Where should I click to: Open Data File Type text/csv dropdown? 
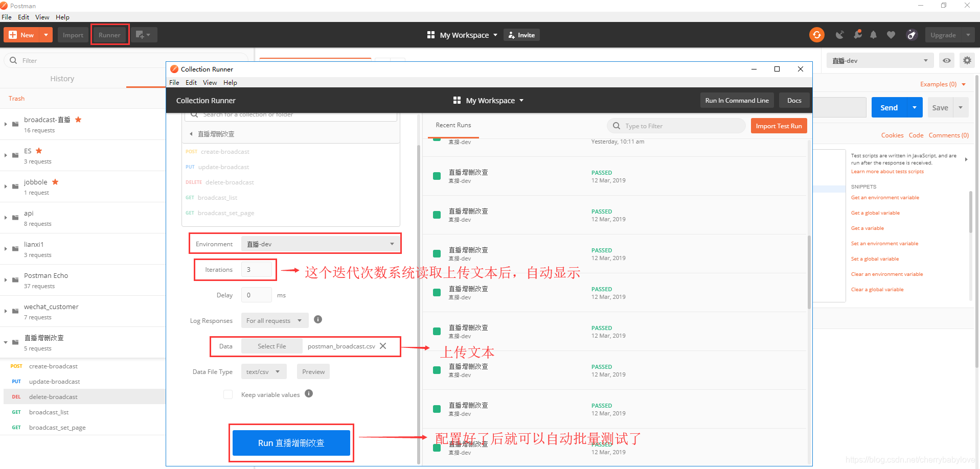coord(264,371)
